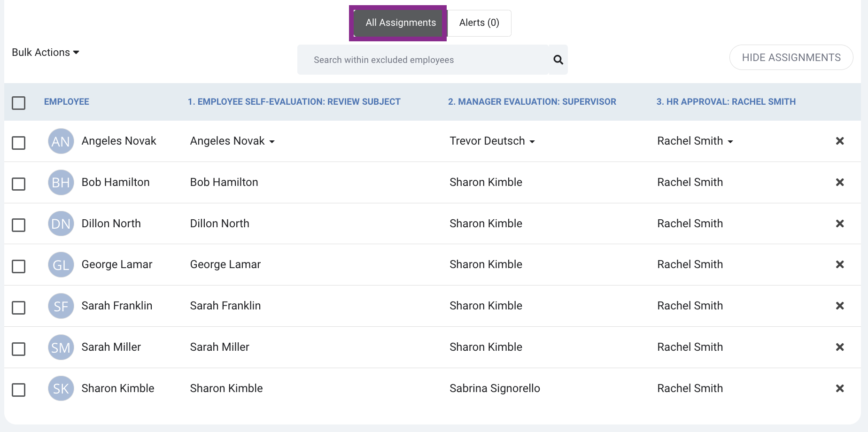This screenshot has width=868, height=432.
Task: Switch to the Alerts (0) tab
Action: pos(479,23)
